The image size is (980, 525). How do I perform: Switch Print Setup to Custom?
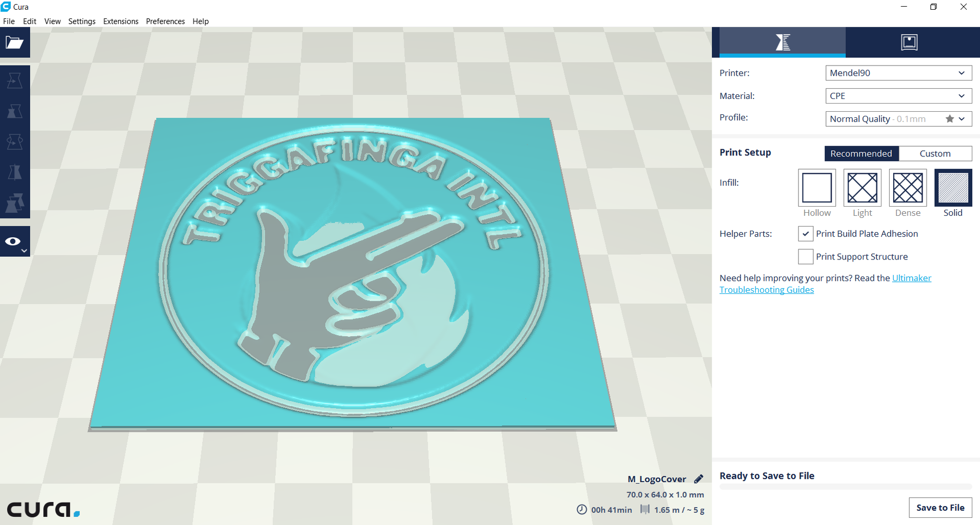935,153
